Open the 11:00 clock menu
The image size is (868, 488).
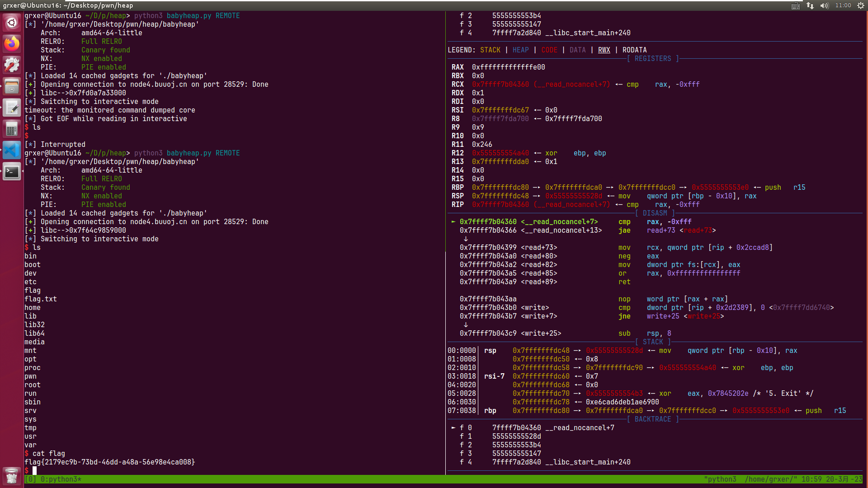pyautogui.click(x=843, y=5)
